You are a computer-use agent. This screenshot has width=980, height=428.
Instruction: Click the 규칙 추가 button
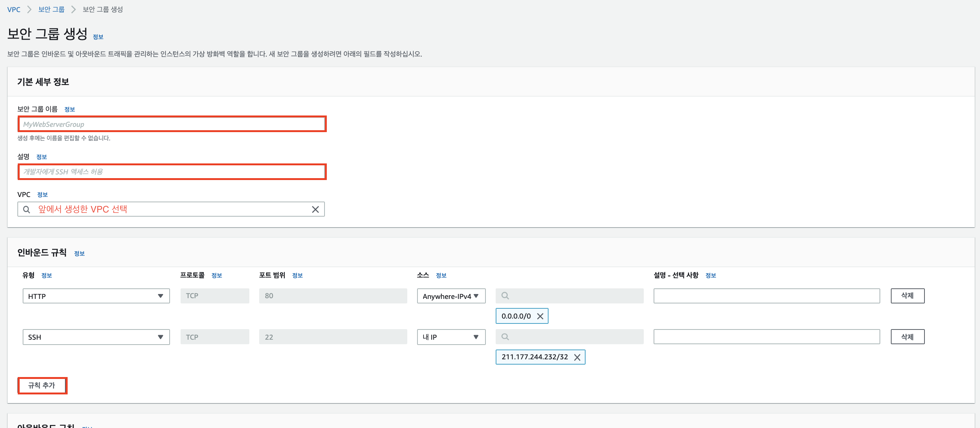pyautogui.click(x=42, y=385)
